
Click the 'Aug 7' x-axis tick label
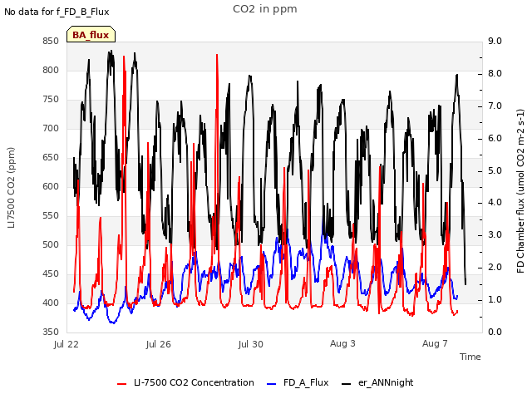pos(435,343)
